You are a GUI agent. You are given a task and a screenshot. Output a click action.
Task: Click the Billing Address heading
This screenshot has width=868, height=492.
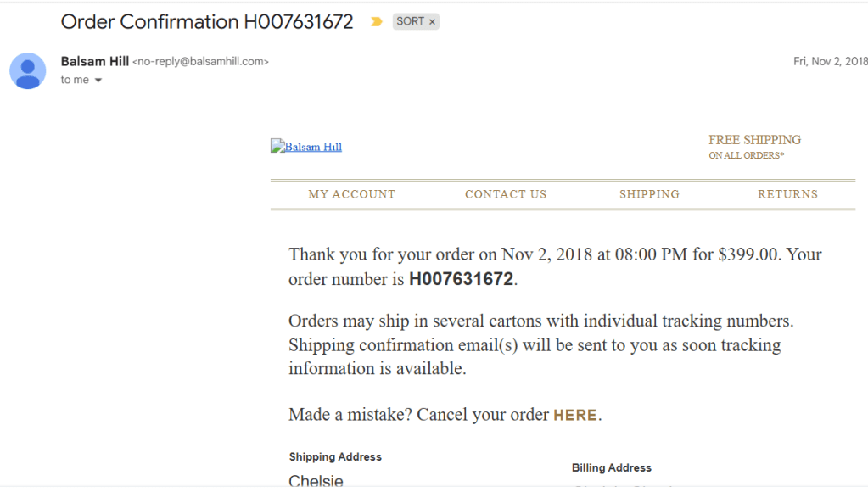(x=611, y=468)
